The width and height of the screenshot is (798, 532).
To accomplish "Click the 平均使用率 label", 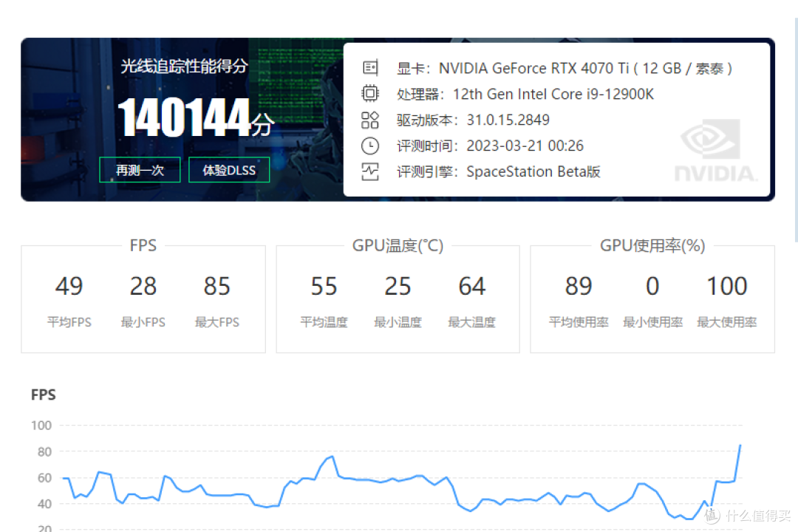I will pyautogui.click(x=579, y=322).
